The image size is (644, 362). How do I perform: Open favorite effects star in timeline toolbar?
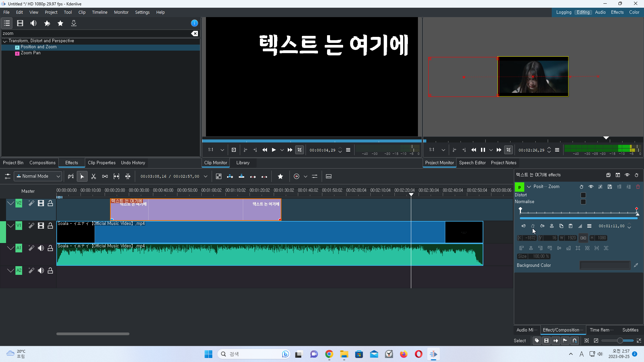click(x=280, y=176)
